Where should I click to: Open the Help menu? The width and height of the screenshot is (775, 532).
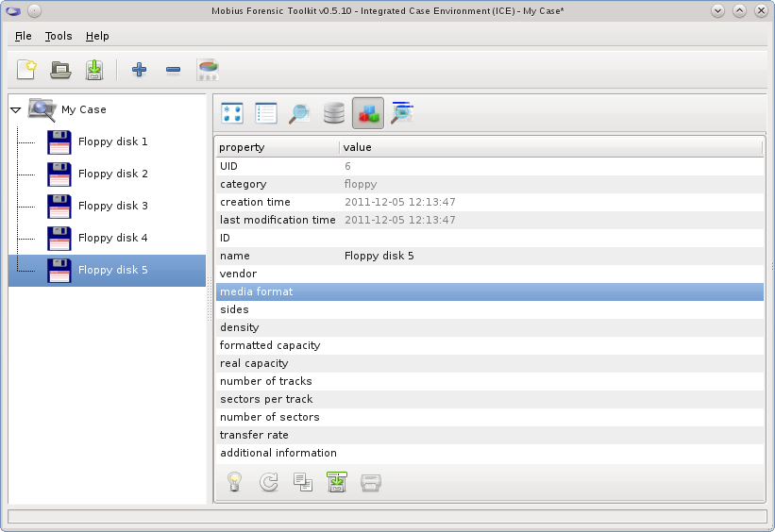(x=97, y=36)
